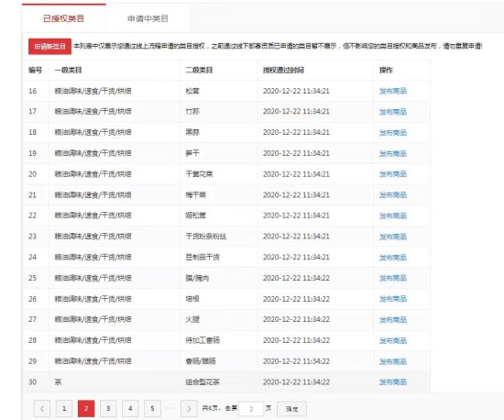504x420 pixels.
Task: Click 发布商品 for row 16 松茸
Action: (x=393, y=91)
